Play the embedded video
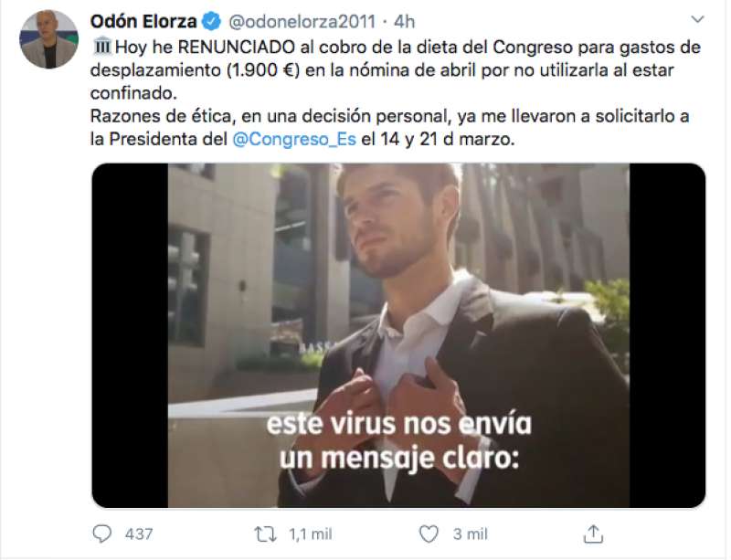 coord(398,335)
